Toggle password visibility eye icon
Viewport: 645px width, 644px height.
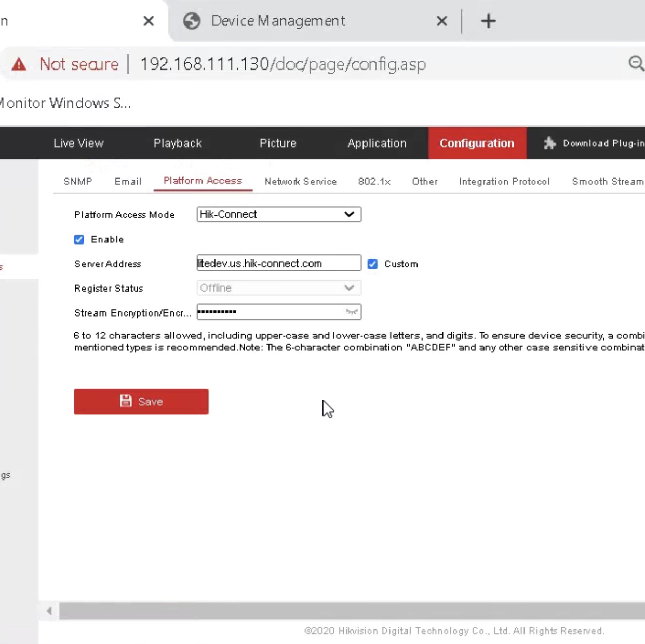pyautogui.click(x=352, y=312)
